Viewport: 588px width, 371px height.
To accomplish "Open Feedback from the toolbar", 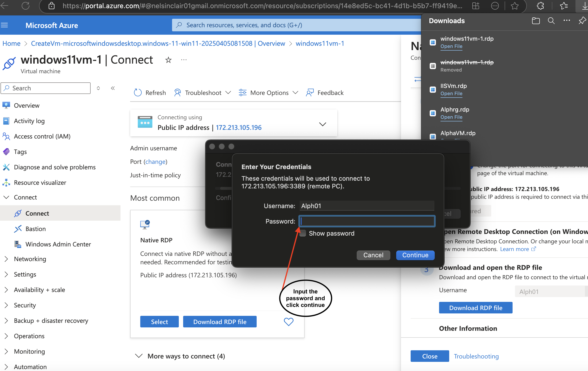I will tap(325, 93).
